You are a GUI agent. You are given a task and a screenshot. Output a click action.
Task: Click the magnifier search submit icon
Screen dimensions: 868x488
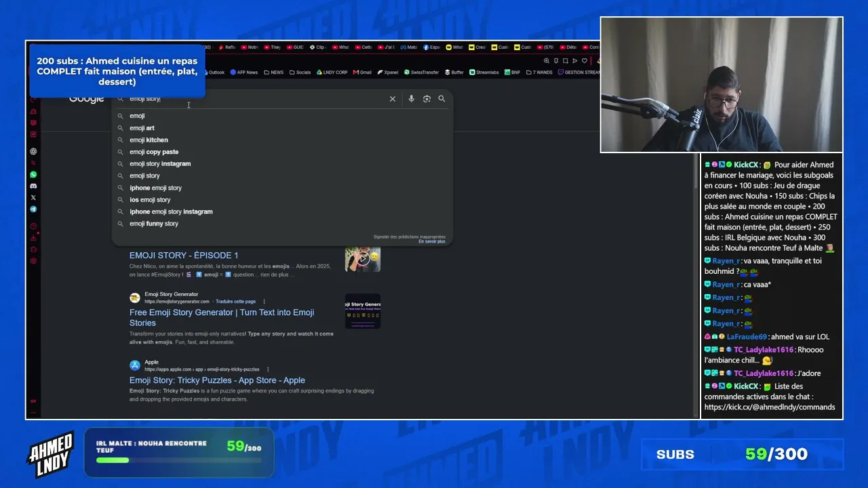441,99
